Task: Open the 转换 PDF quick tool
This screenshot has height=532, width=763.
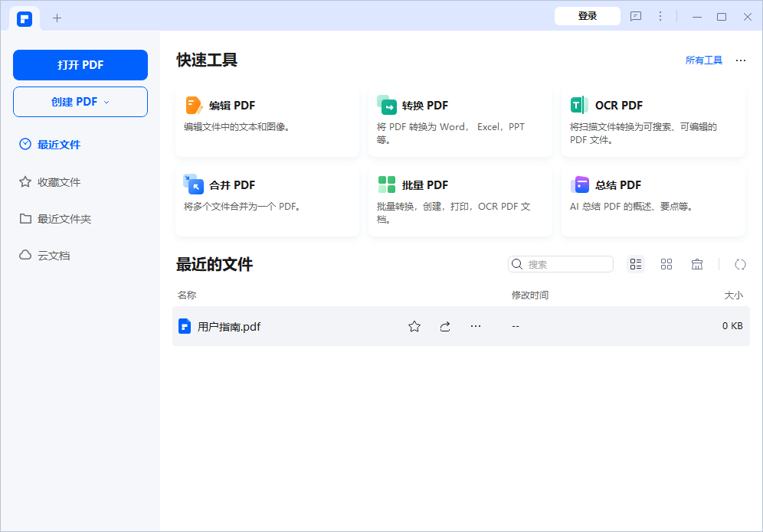Action: (x=424, y=106)
